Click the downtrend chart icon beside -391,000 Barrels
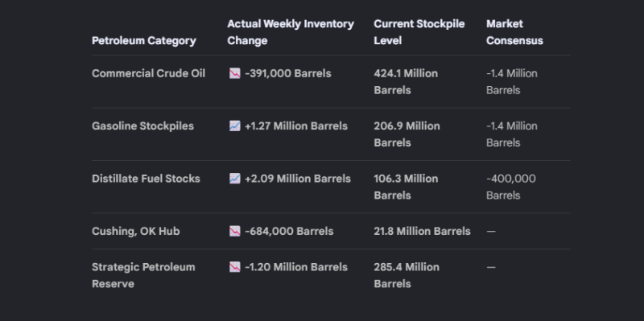 (234, 73)
